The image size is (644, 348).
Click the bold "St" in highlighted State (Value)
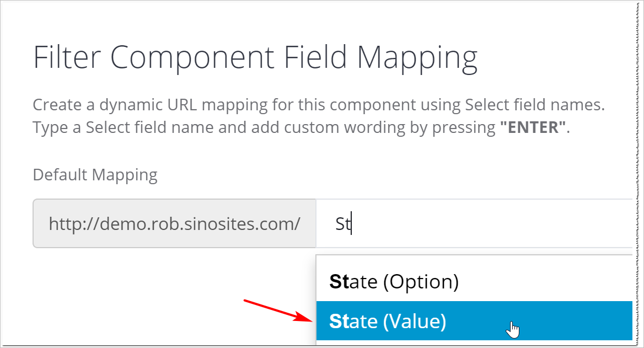pos(339,322)
